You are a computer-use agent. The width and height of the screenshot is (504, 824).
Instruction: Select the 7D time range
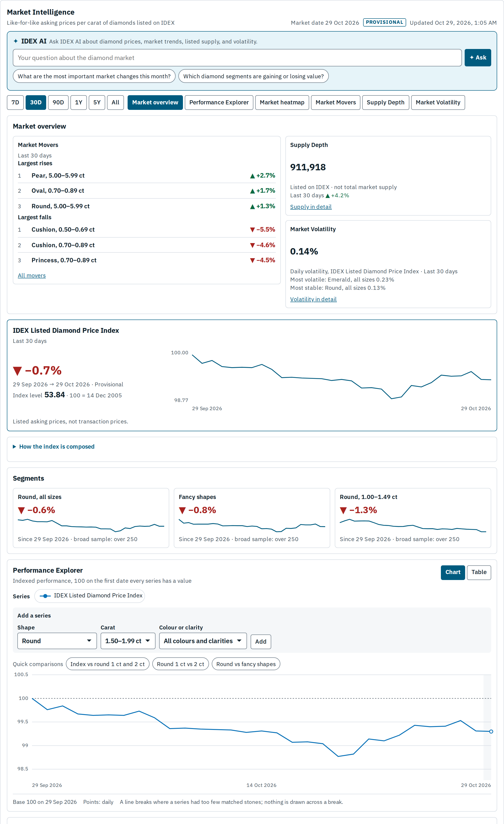coord(15,102)
